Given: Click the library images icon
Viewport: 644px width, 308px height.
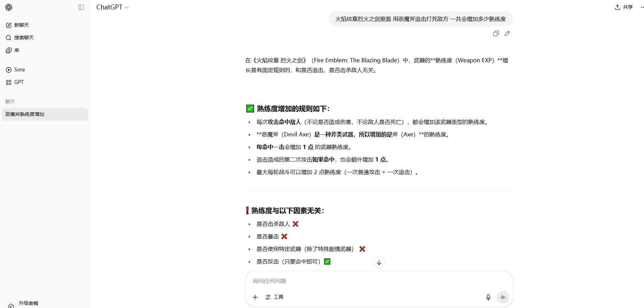Looking at the screenshot, I should tap(9, 50).
